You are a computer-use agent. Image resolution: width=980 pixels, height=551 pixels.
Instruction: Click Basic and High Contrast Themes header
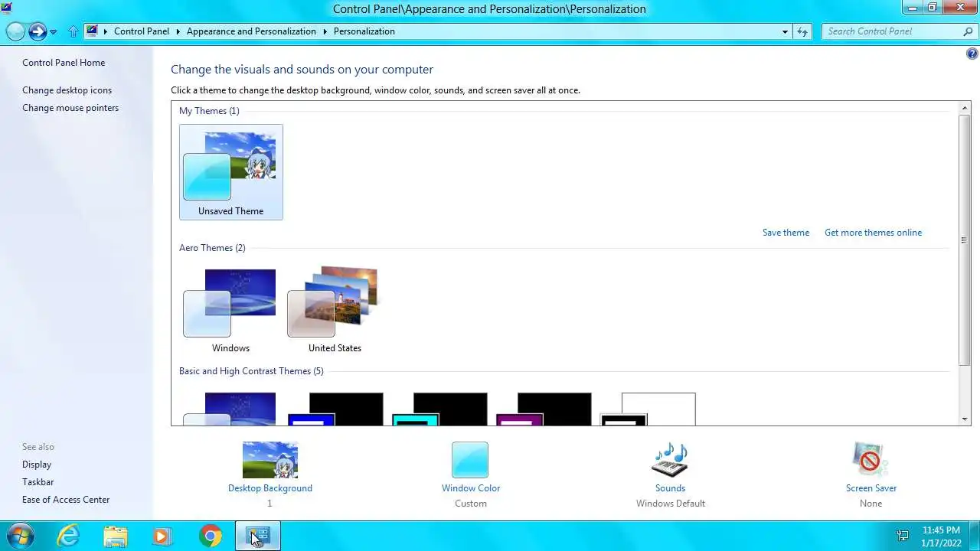[251, 371]
